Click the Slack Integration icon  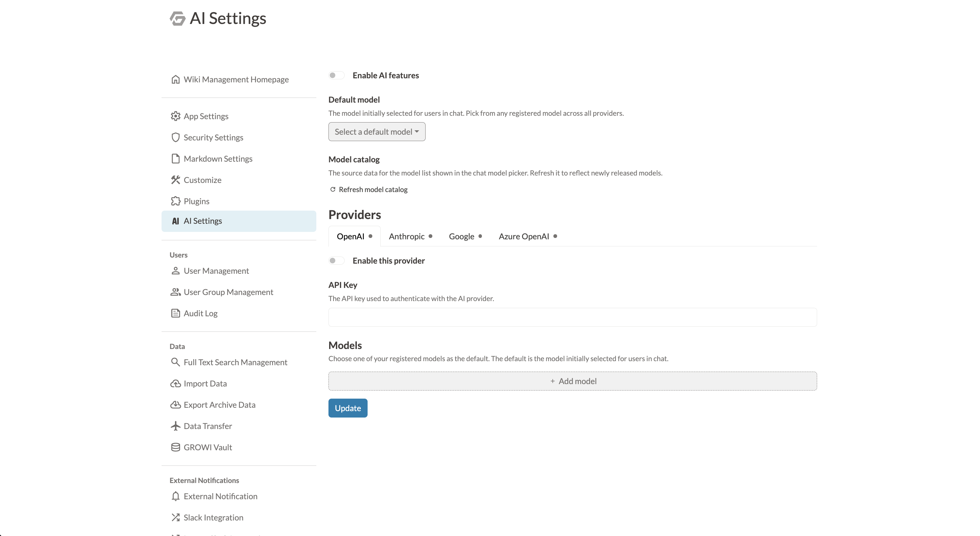(x=175, y=517)
